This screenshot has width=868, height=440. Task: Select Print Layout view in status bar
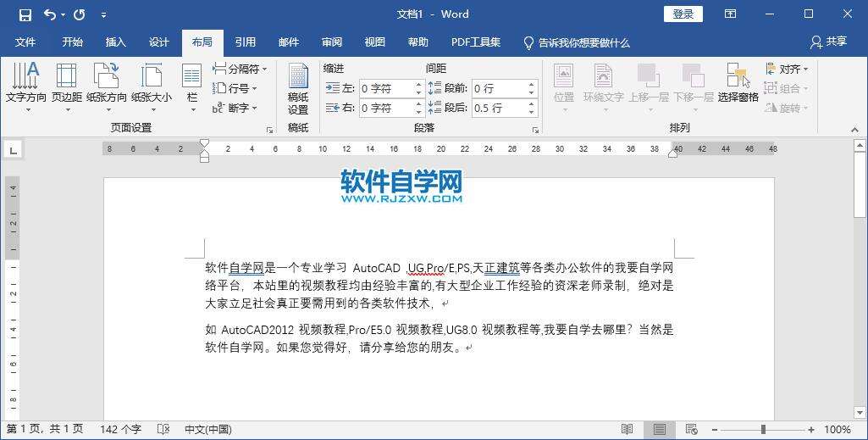pyautogui.click(x=659, y=430)
